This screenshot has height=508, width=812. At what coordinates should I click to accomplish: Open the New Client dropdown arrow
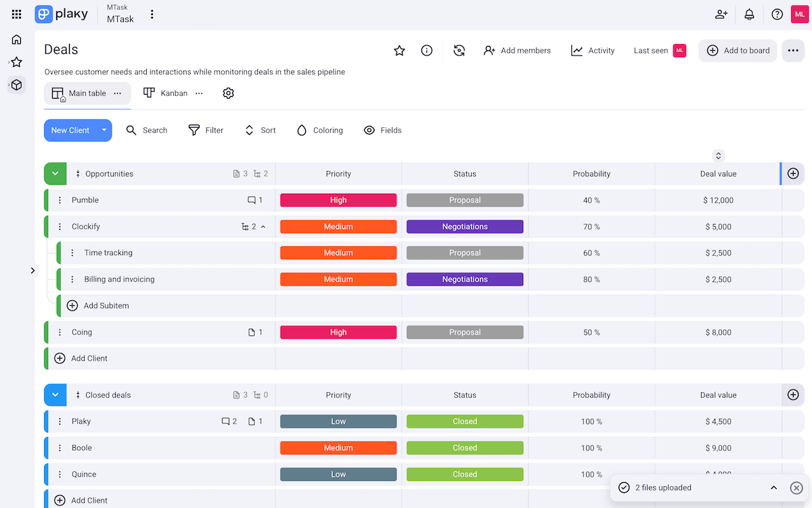[x=104, y=130]
